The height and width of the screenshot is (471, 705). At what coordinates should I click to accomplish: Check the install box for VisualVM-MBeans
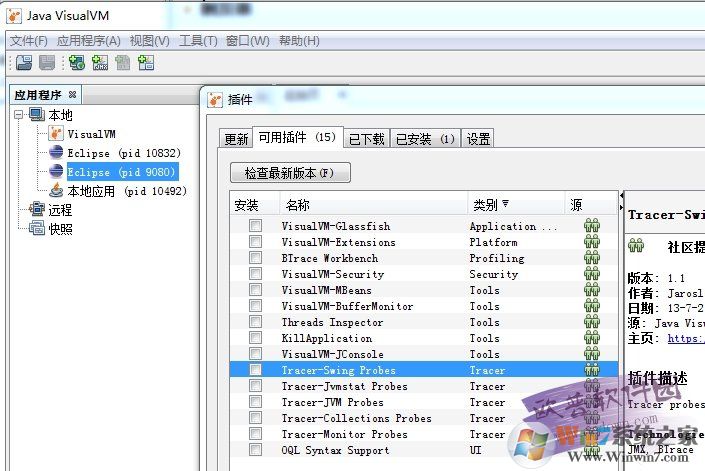pyautogui.click(x=255, y=290)
